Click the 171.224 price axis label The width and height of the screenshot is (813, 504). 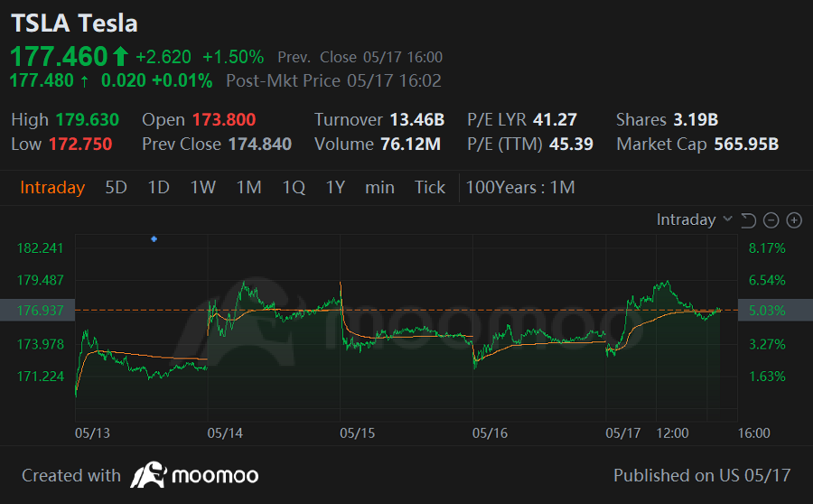point(41,377)
